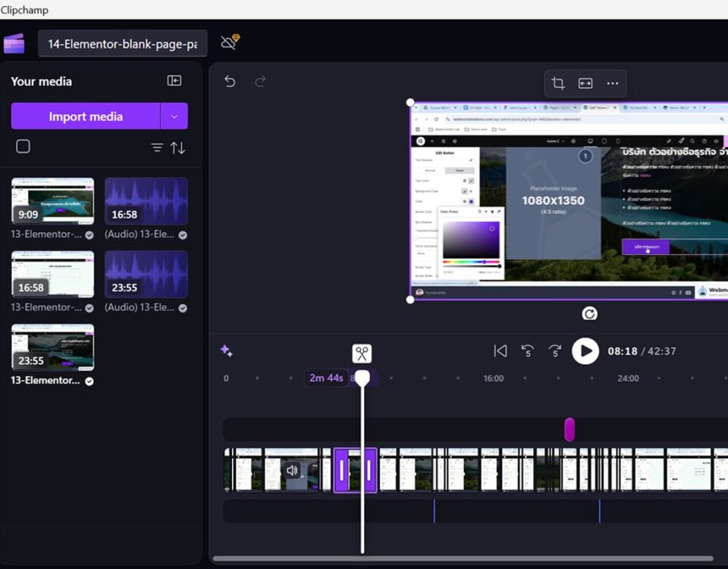Select the 16:58 video thumbnail

[52, 274]
